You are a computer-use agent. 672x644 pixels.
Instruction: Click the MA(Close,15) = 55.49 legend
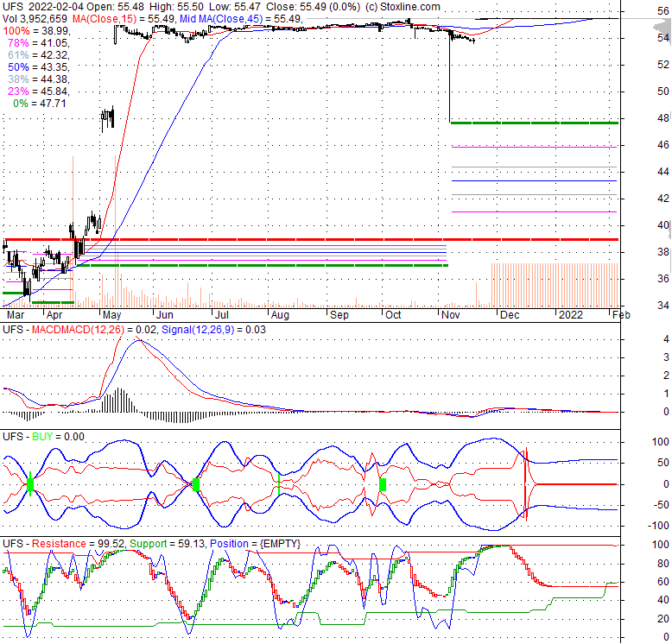tap(124, 19)
